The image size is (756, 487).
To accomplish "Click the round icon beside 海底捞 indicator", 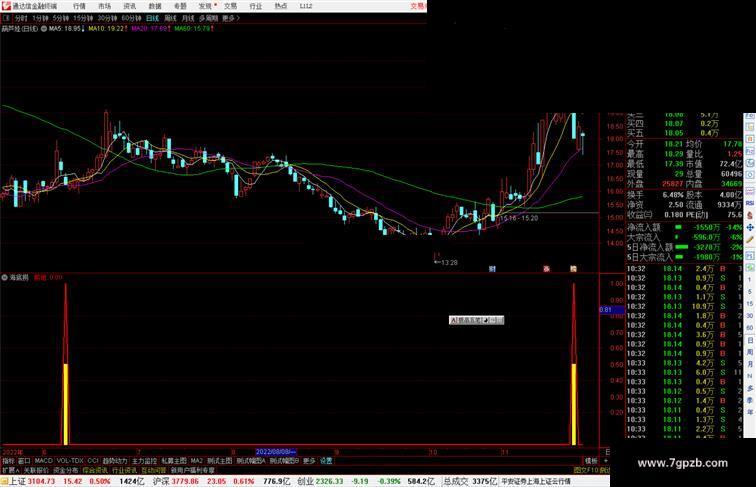I will (x=5, y=277).
